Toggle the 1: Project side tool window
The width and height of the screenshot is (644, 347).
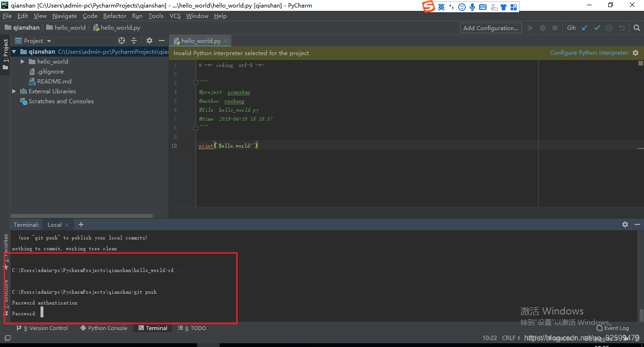coord(5,54)
